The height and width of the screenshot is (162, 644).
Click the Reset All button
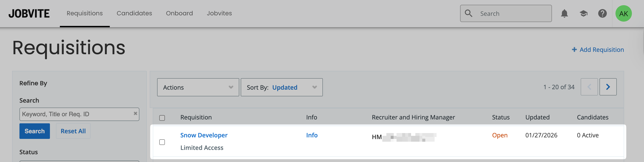click(x=73, y=131)
